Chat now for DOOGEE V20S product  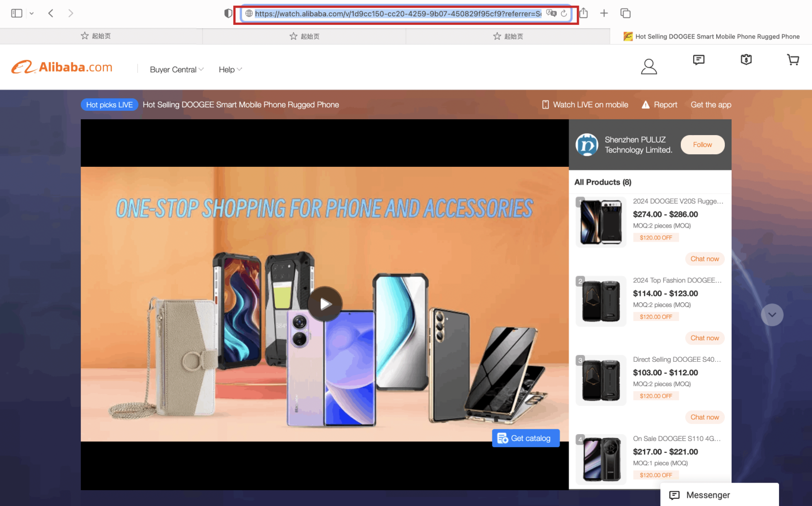705,259
